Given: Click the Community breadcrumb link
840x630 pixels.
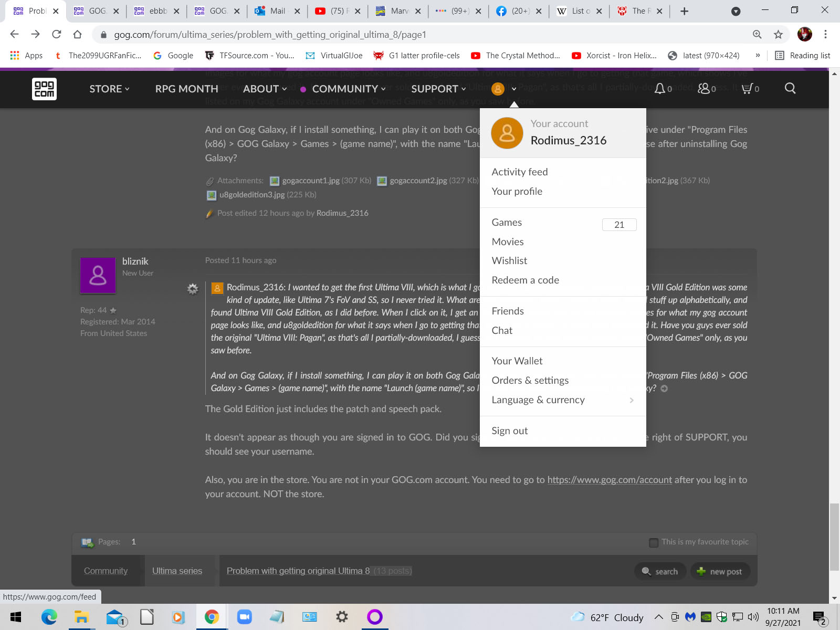Looking at the screenshot, I should point(106,571).
